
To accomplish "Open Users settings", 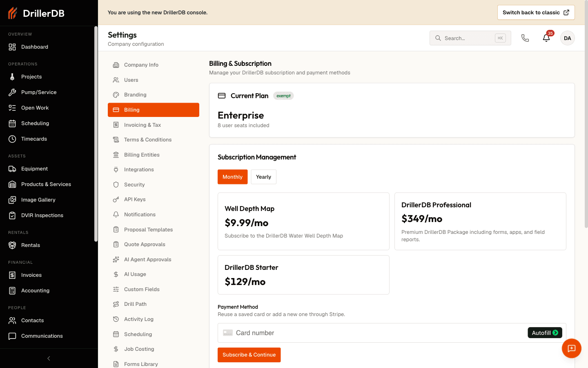I will click(154, 80).
